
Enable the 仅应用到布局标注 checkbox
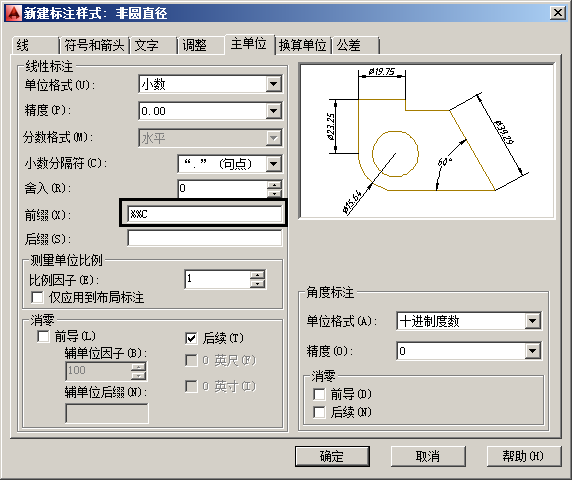pyautogui.click(x=37, y=297)
